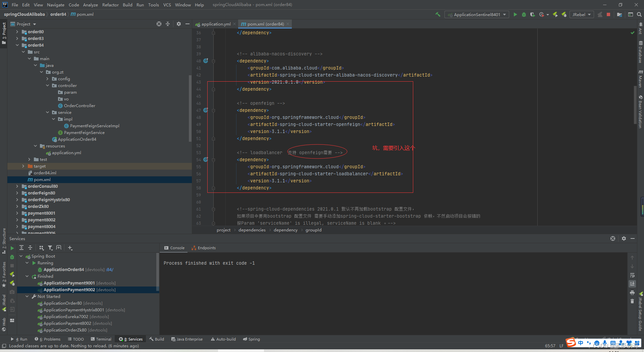Debug the app with the top toolbar bug icon

pyautogui.click(x=524, y=14)
